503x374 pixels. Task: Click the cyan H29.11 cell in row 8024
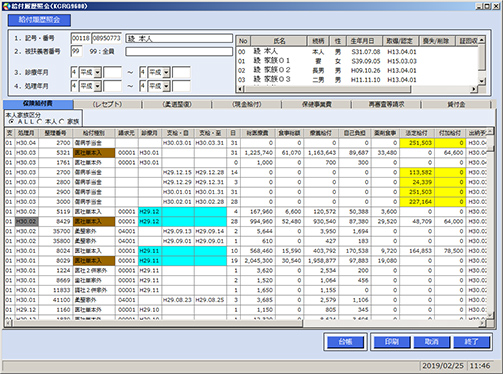pyautogui.click(x=149, y=251)
